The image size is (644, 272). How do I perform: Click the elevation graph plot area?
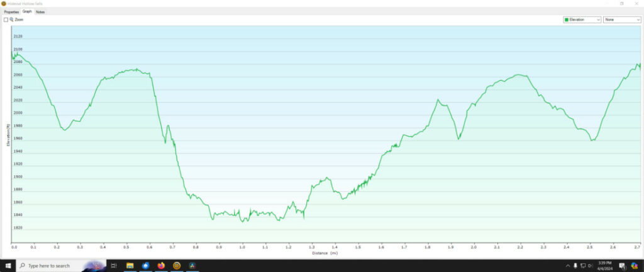click(x=326, y=134)
